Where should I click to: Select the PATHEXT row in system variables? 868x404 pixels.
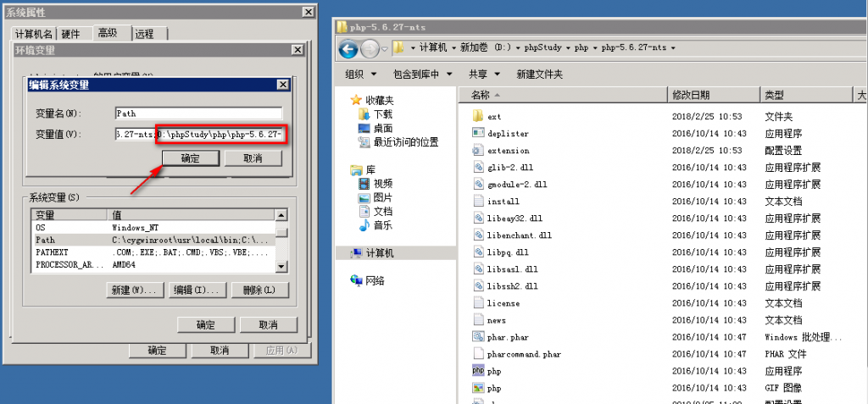click(x=153, y=252)
